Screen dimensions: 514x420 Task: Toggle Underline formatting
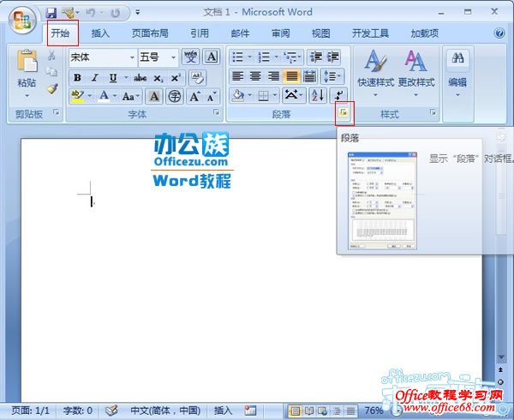click(x=113, y=78)
